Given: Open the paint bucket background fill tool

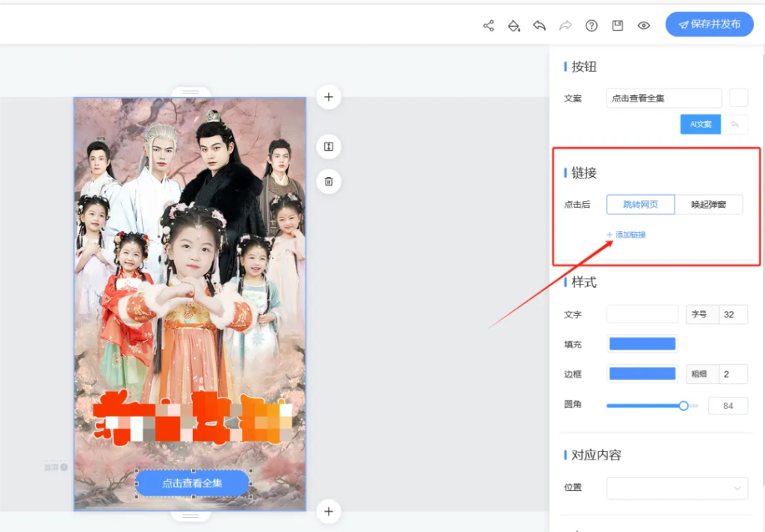Looking at the screenshot, I should (514, 26).
